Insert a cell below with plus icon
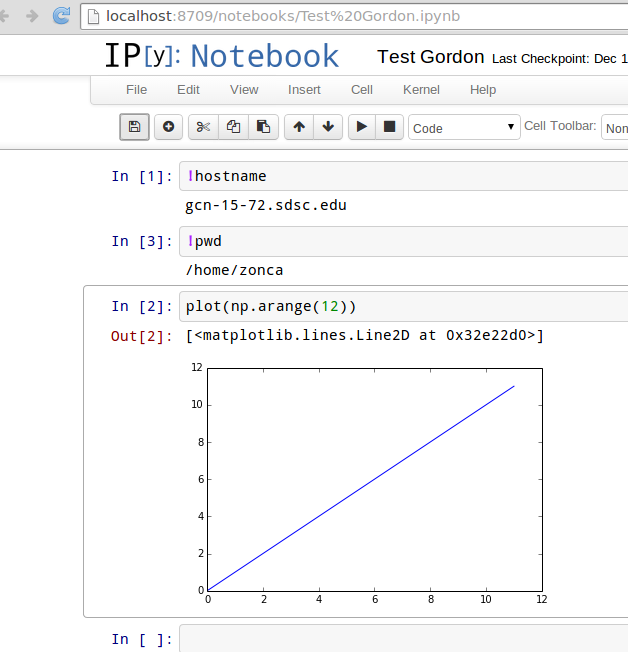Image resolution: width=628 pixels, height=652 pixels. [168, 127]
